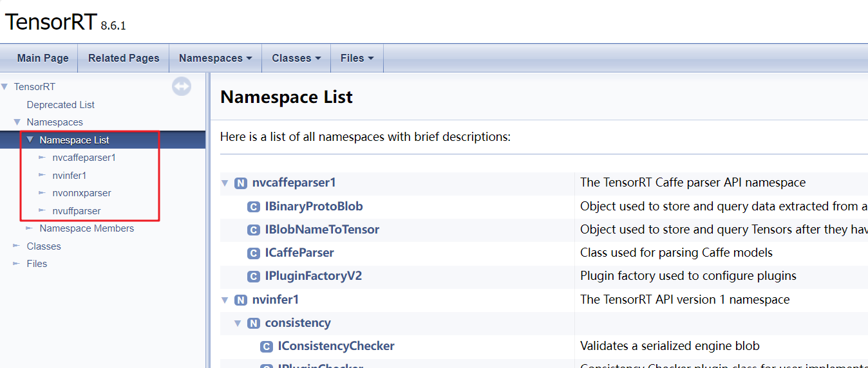The height and width of the screenshot is (368, 868).
Task: Open the IBlobNameToTensor class link
Action: click(x=322, y=230)
